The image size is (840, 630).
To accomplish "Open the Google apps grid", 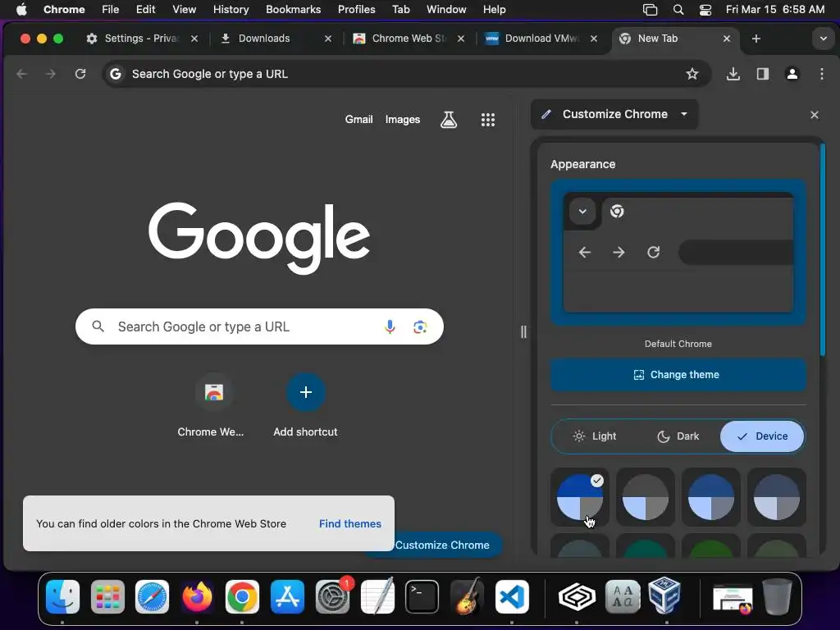I will click(x=487, y=120).
